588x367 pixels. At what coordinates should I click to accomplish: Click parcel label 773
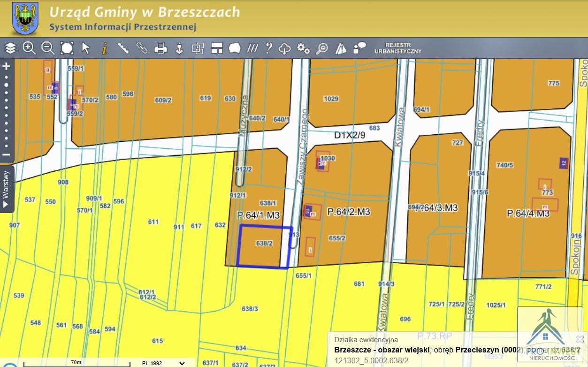547,192
